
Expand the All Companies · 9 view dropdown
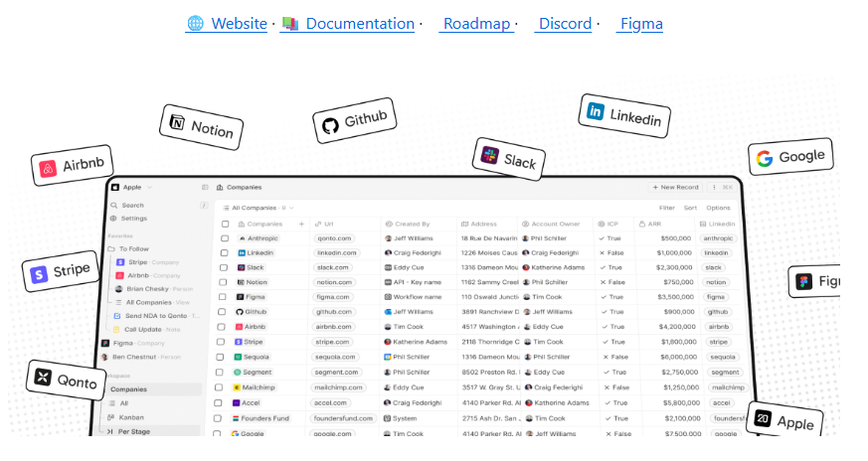[258, 208]
